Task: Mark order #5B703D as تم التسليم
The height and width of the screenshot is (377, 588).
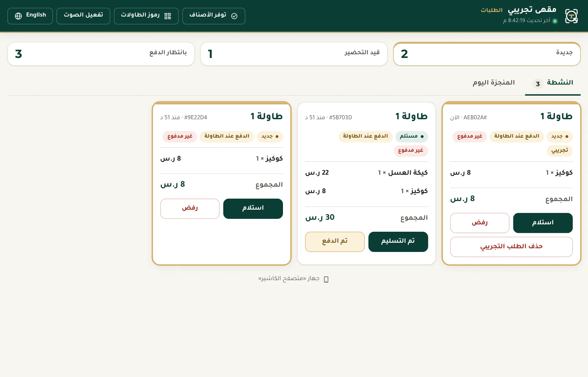Action: pos(398,242)
